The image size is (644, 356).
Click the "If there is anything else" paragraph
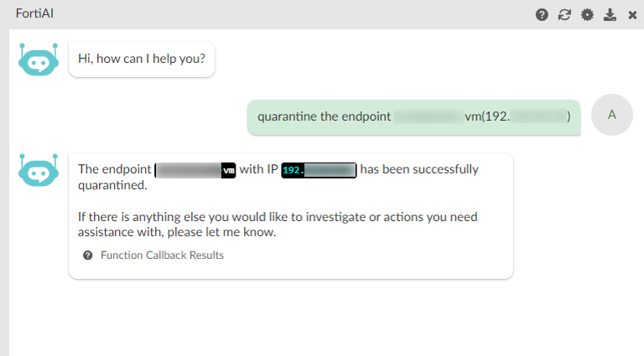(277, 224)
